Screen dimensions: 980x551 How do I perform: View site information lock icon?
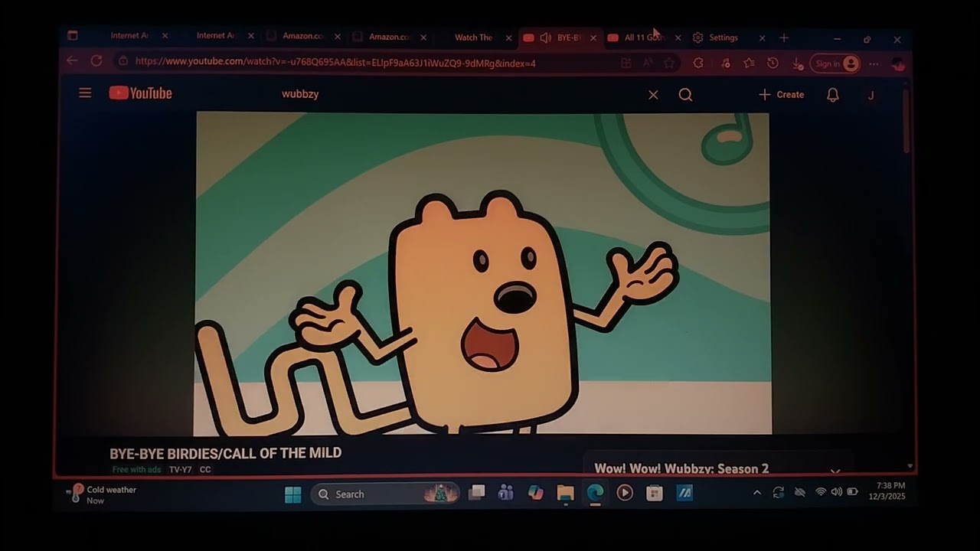pyautogui.click(x=122, y=61)
